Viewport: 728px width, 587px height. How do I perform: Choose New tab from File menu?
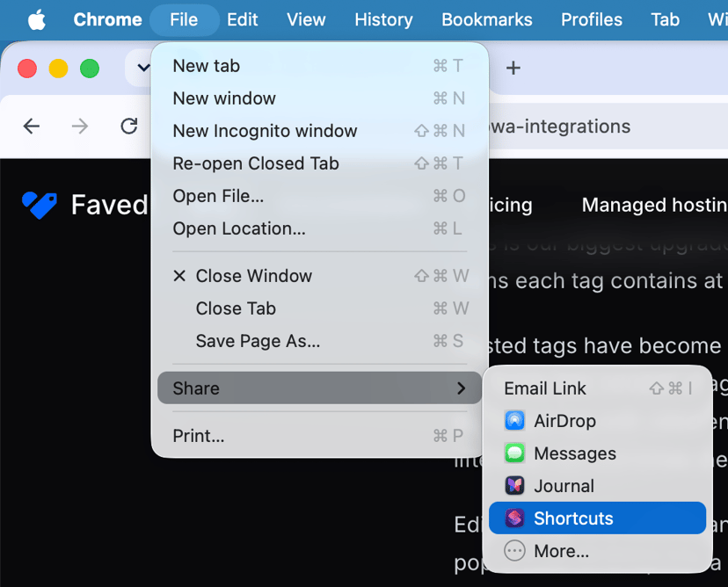tap(319, 66)
